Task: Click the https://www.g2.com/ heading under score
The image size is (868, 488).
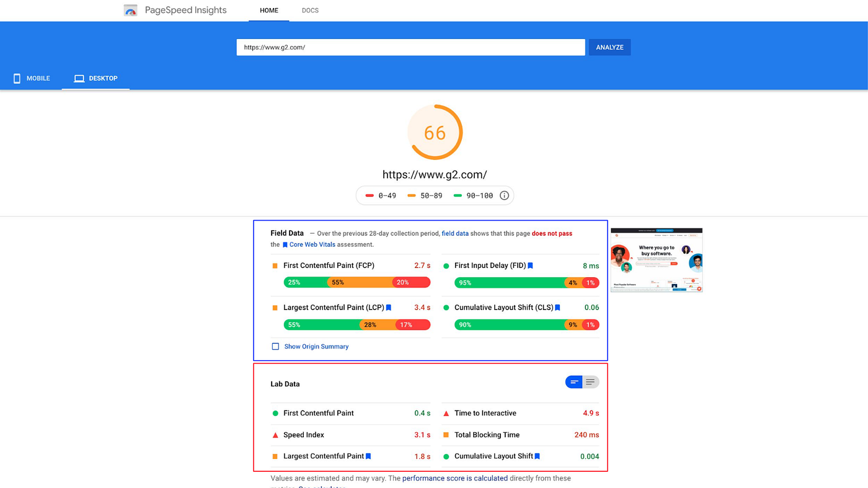Action: 435,175
